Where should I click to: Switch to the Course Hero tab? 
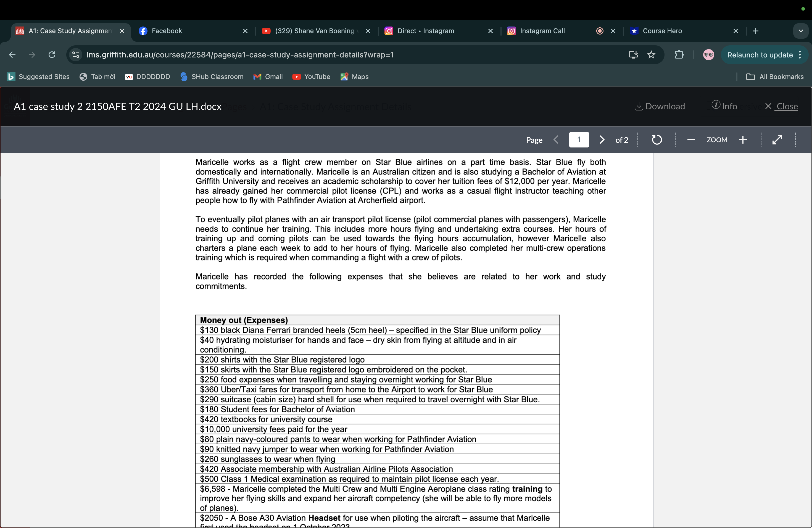coord(662,31)
